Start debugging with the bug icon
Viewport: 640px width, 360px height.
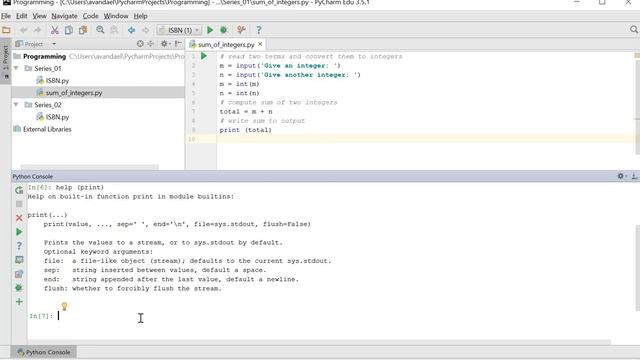(x=224, y=30)
